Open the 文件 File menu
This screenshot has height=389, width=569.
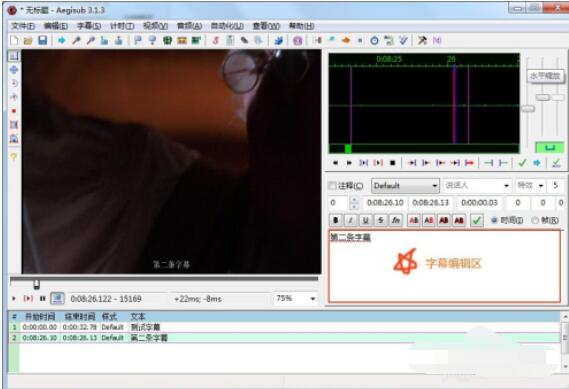coord(23,26)
